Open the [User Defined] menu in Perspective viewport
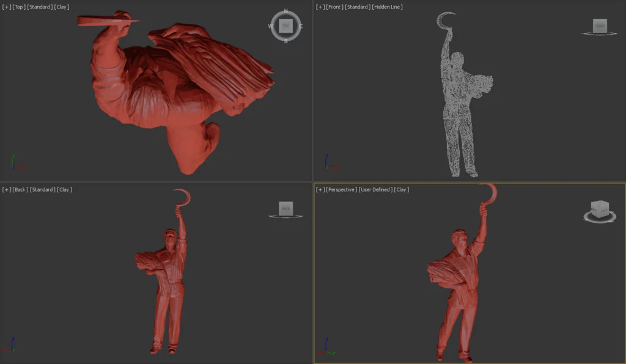The height and width of the screenshot is (364, 626). tap(375, 189)
